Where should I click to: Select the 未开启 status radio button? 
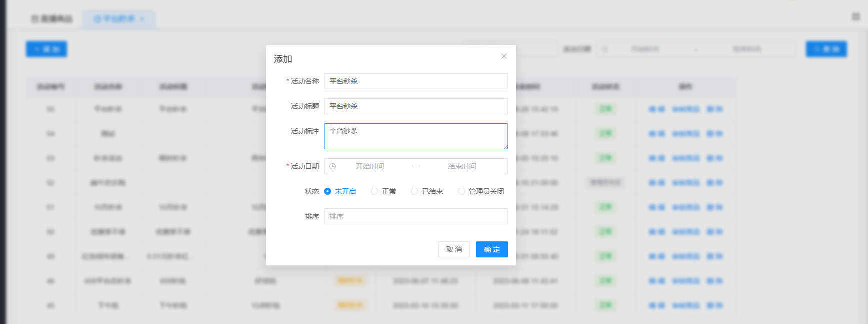(x=327, y=191)
